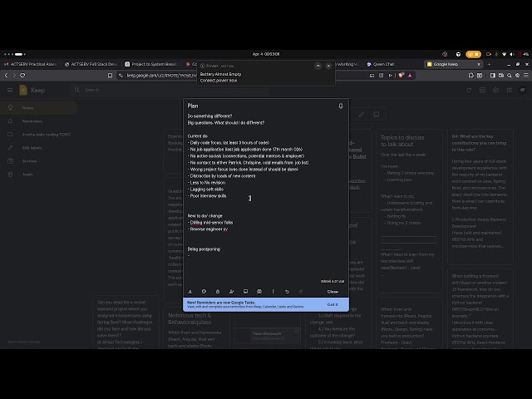
Task: Close the Google Keep tab
Action: [479, 64]
